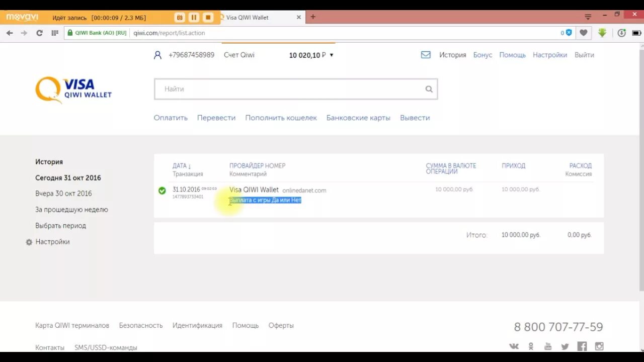644x362 pixels.
Task: Click the Найти search field
Action: point(296,89)
